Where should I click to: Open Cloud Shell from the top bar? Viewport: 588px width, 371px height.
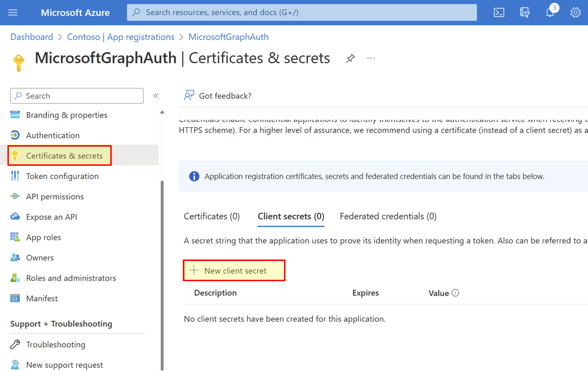click(x=499, y=12)
